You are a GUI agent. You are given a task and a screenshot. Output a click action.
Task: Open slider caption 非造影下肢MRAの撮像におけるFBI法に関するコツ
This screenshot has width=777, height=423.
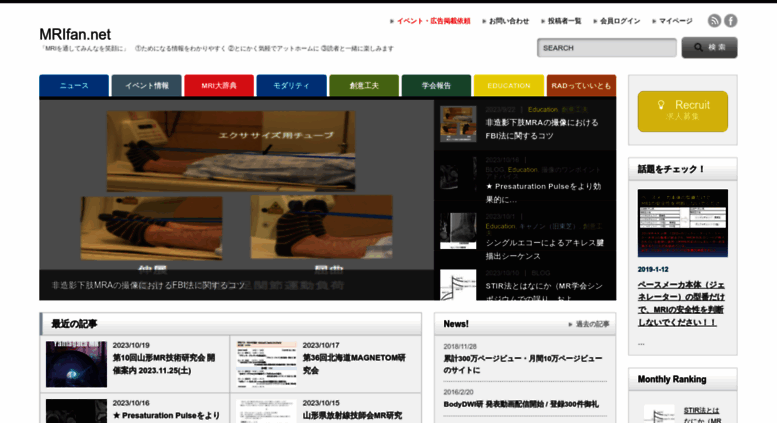[148, 285]
